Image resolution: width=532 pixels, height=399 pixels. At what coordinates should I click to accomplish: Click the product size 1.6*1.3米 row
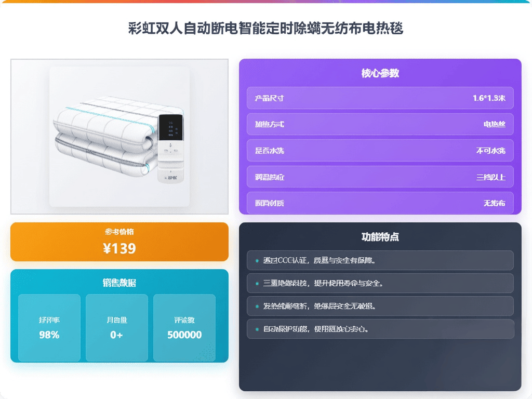(x=380, y=98)
